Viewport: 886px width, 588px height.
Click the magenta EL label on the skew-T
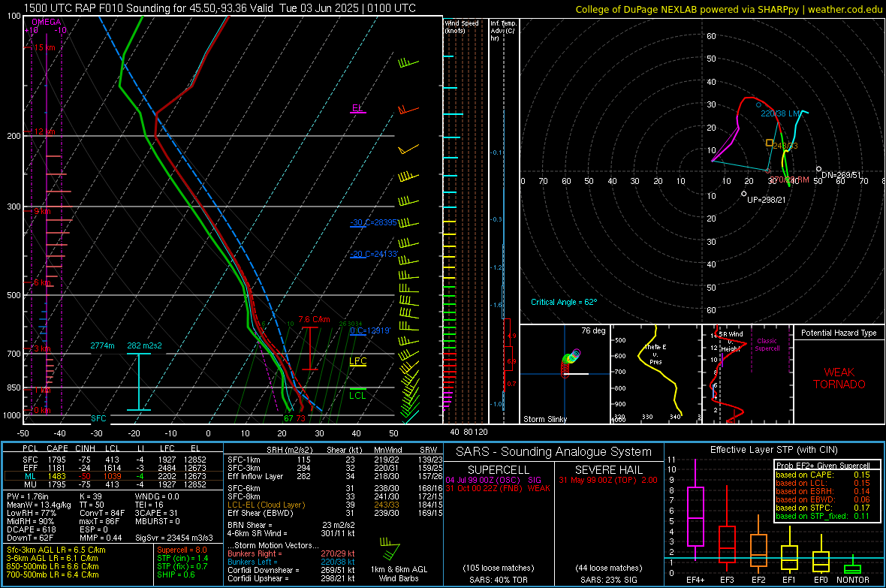point(357,107)
